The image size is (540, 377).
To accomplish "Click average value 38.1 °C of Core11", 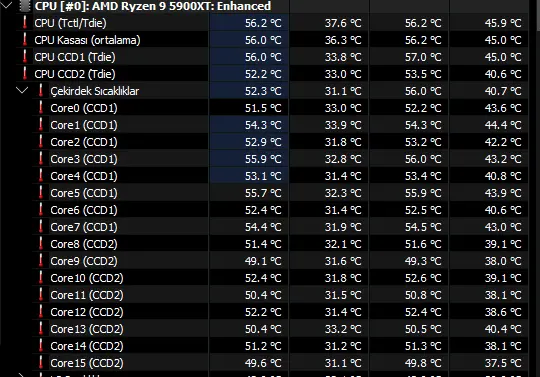I will coord(503,295).
